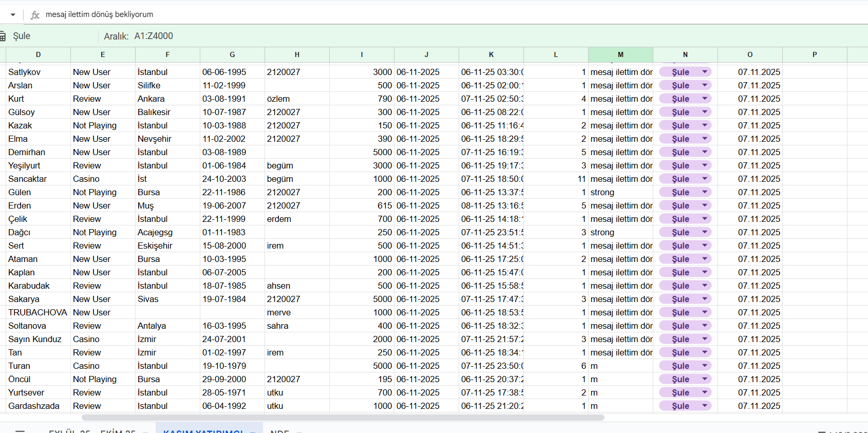Click the Demirhan name cell
Viewport: 868px width, 433px height.
coord(38,152)
